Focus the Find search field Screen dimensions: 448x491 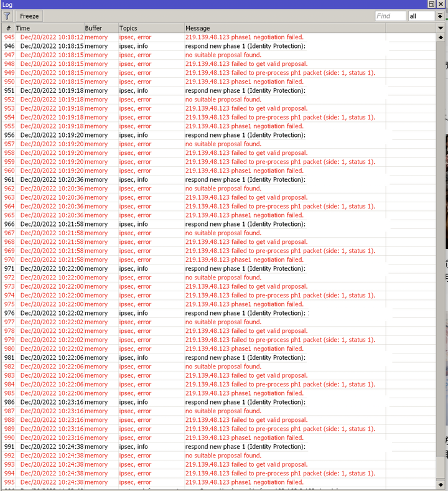coord(390,16)
